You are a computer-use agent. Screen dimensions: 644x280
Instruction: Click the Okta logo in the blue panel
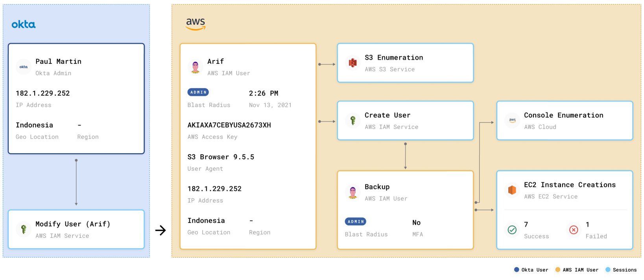[24, 24]
